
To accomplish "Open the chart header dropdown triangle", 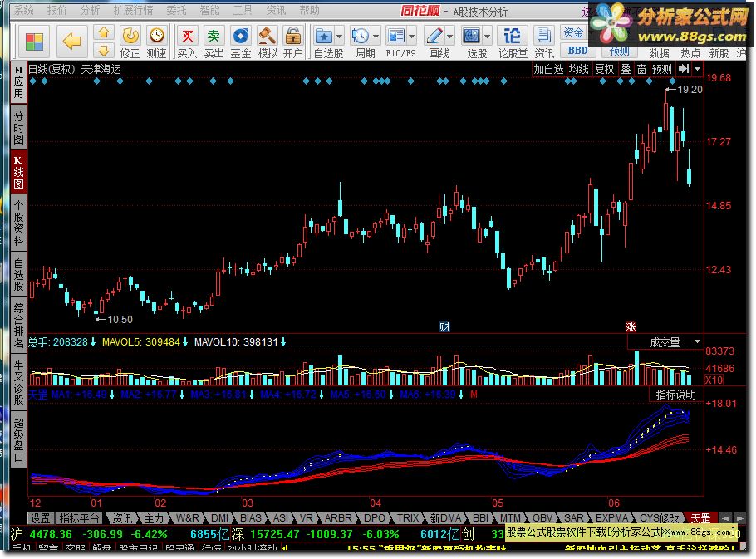I will pos(697,69).
